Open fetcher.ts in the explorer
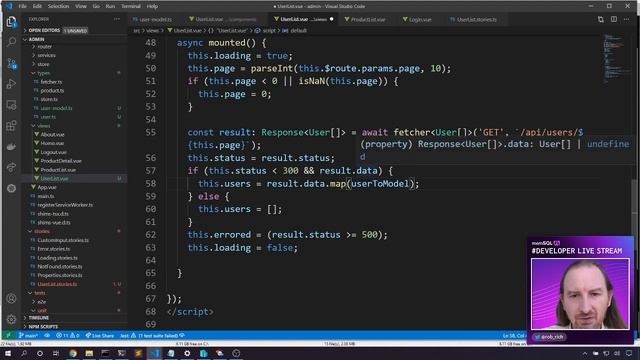The width and height of the screenshot is (640, 360). click(x=51, y=82)
